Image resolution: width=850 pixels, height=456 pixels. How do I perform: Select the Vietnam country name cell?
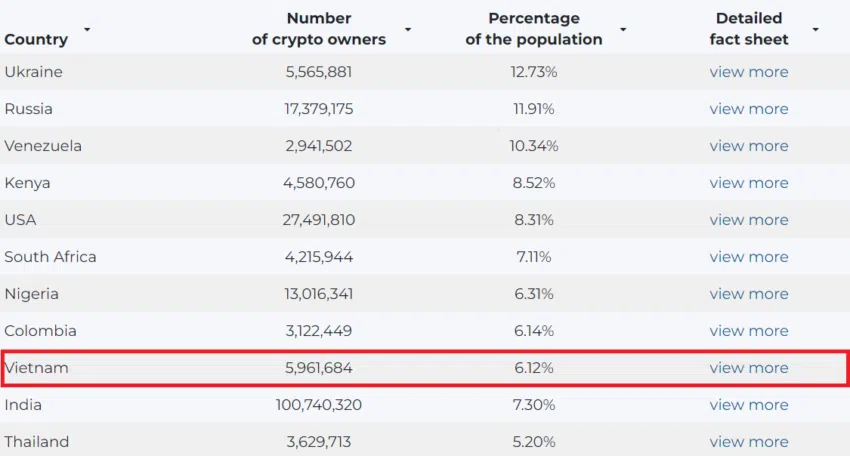click(36, 368)
